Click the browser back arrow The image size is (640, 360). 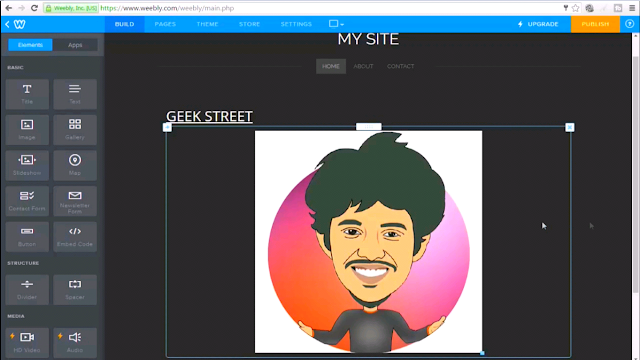click(9, 8)
